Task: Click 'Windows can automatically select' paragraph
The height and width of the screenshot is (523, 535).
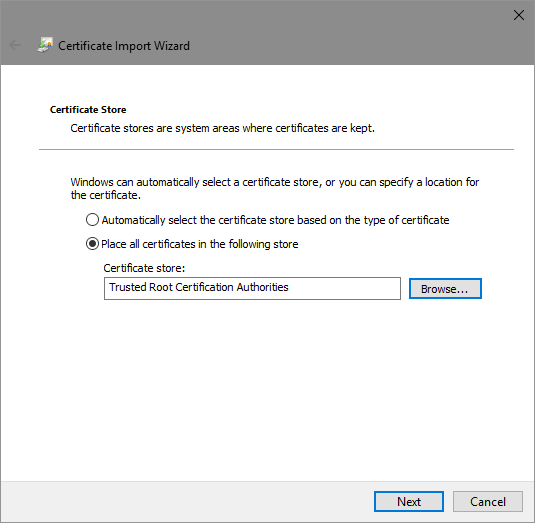Action: pyautogui.click(x=275, y=188)
